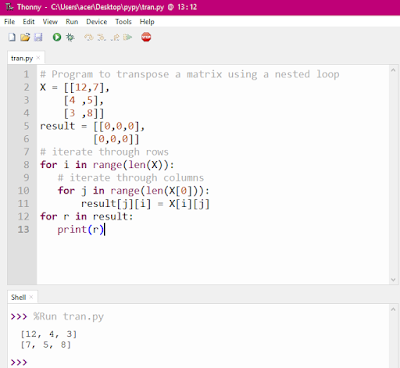Click line 'for r in result:'
This screenshot has width=400, height=368.
[x=87, y=217]
